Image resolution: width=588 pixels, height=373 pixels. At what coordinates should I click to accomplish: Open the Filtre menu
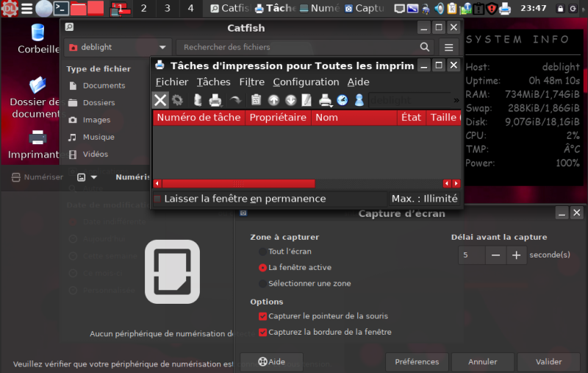(x=252, y=82)
